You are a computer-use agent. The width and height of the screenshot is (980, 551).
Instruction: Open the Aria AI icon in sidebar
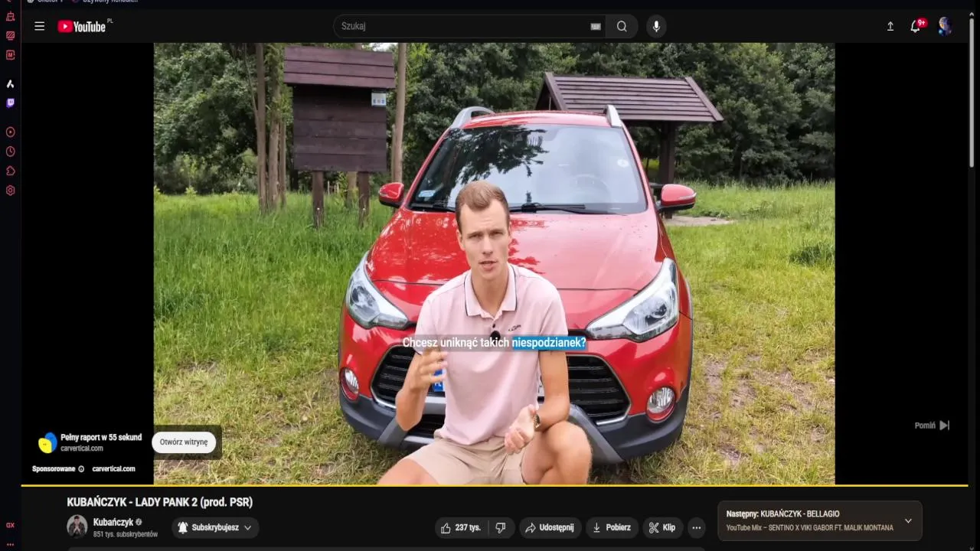tap(10, 83)
